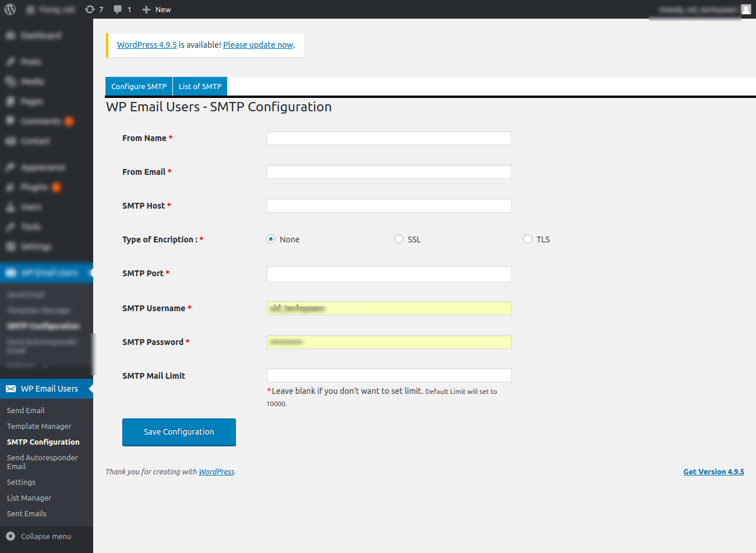Open Template Manager in the sidebar submenu

[x=39, y=426]
